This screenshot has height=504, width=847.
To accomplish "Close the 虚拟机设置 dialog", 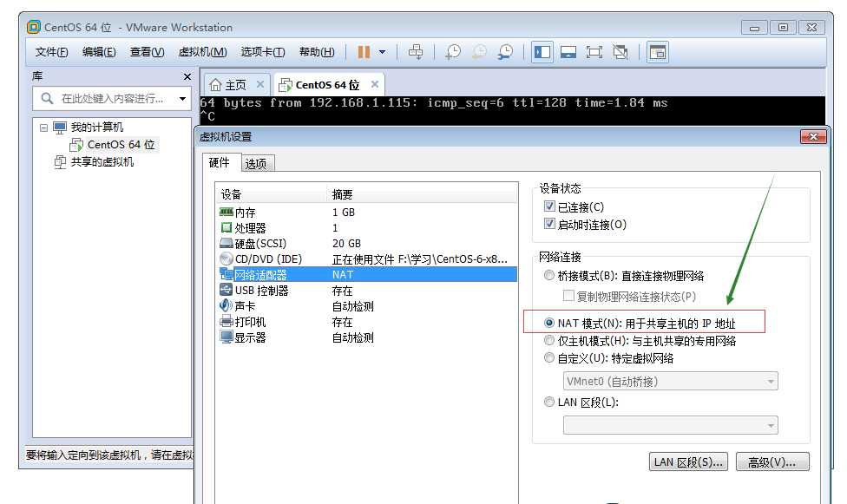I will tap(813, 137).
